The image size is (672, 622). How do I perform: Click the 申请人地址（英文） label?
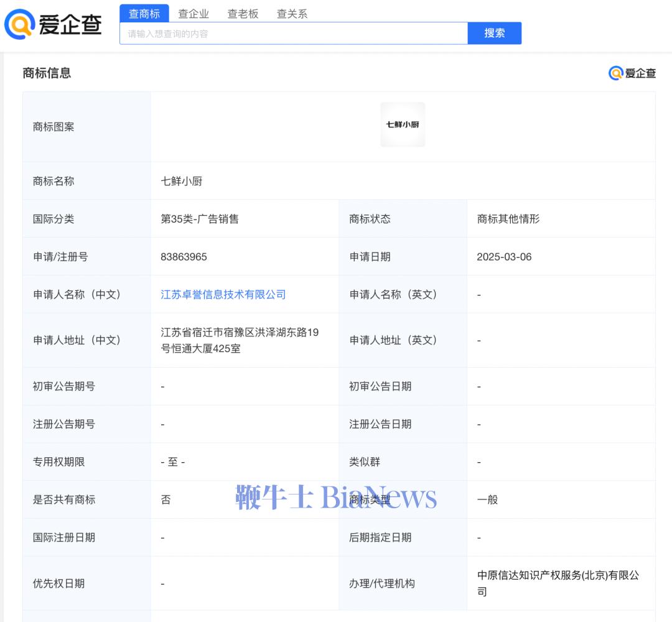click(x=393, y=340)
